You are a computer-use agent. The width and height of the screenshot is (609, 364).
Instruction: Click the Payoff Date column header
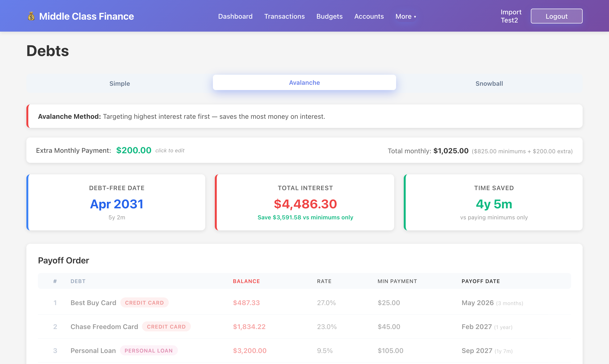(x=480, y=281)
